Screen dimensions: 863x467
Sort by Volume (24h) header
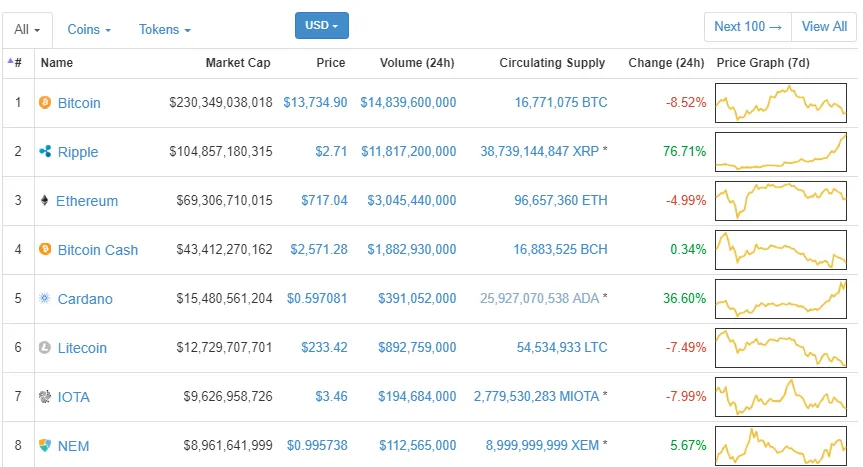tap(417, 63)
